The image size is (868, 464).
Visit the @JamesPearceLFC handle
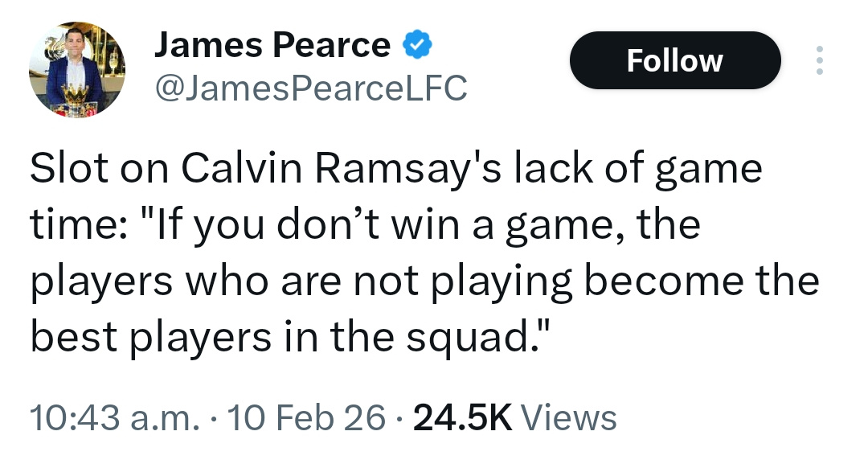point(311,88)
